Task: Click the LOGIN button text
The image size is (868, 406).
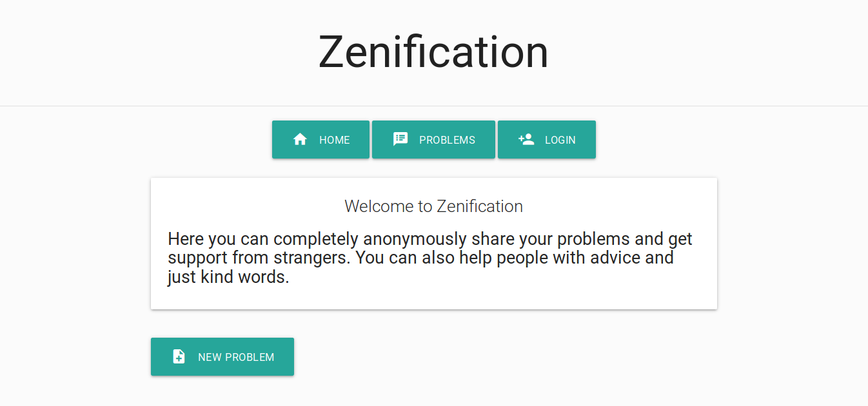Action: tap(560, 139)
